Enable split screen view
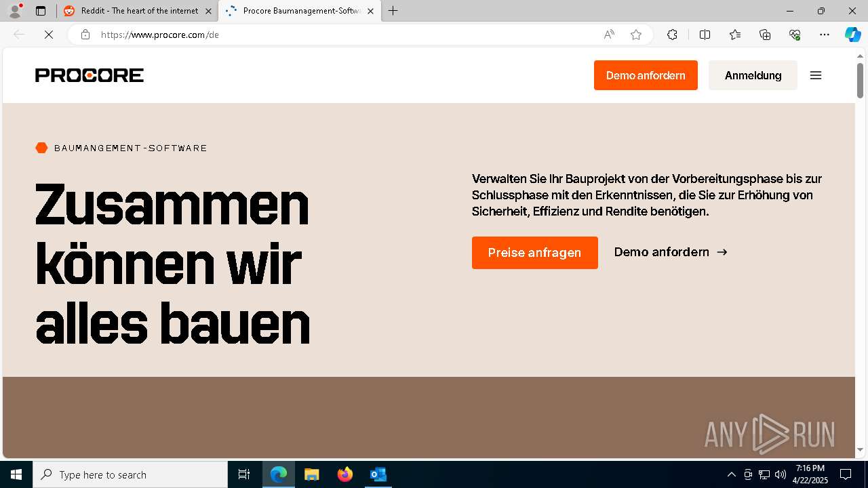This screenshot has height=488, width=868. pyautogui.click(x=705, y=35)
